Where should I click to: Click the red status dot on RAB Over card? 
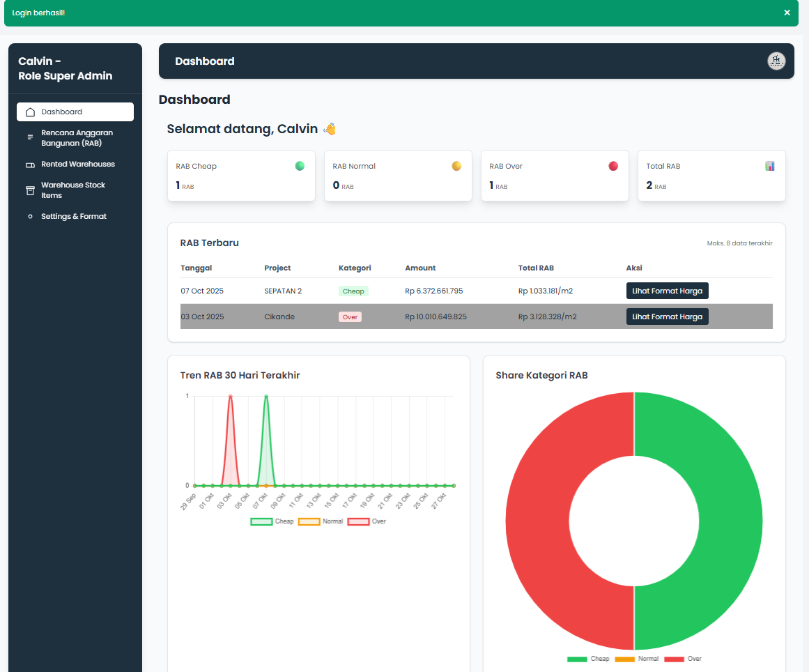pos(612,166)
